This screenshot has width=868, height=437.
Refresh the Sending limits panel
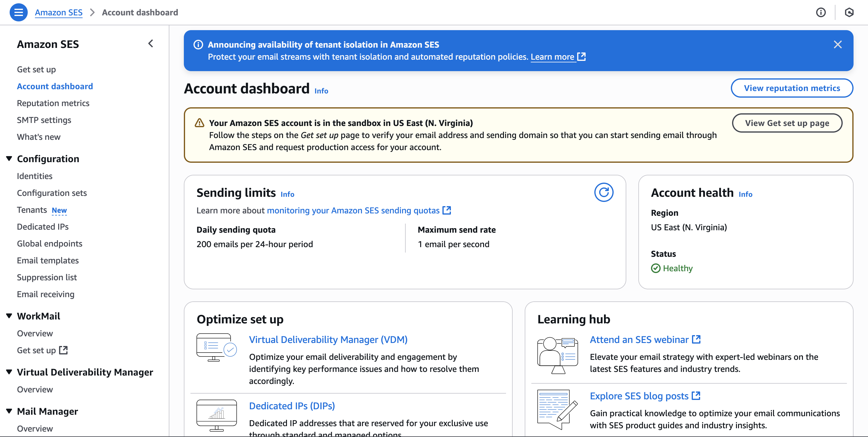pyautogui.click(x=604, y=192)
